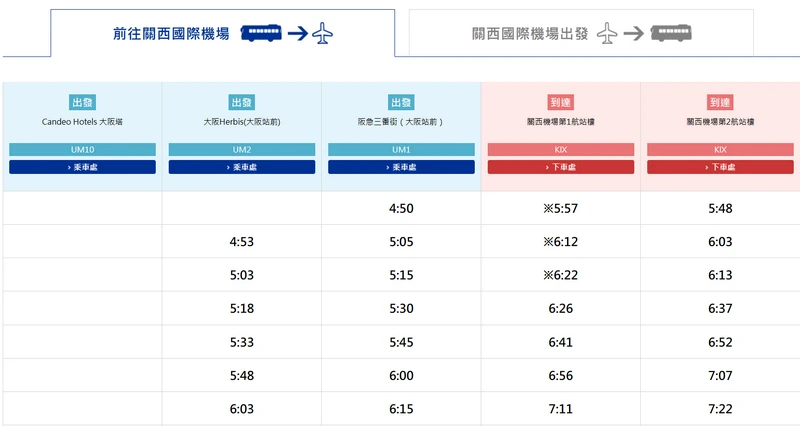Select the 6:26 arrival time cell
This screenshot has width=800, height=426.
tap(561, 308)
